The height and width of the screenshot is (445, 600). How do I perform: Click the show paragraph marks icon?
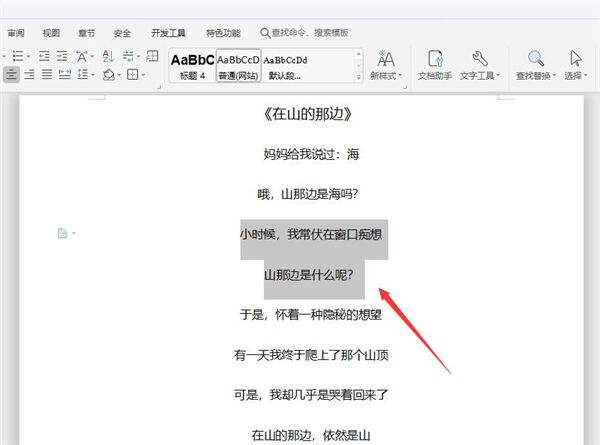[x=128, y=56]
